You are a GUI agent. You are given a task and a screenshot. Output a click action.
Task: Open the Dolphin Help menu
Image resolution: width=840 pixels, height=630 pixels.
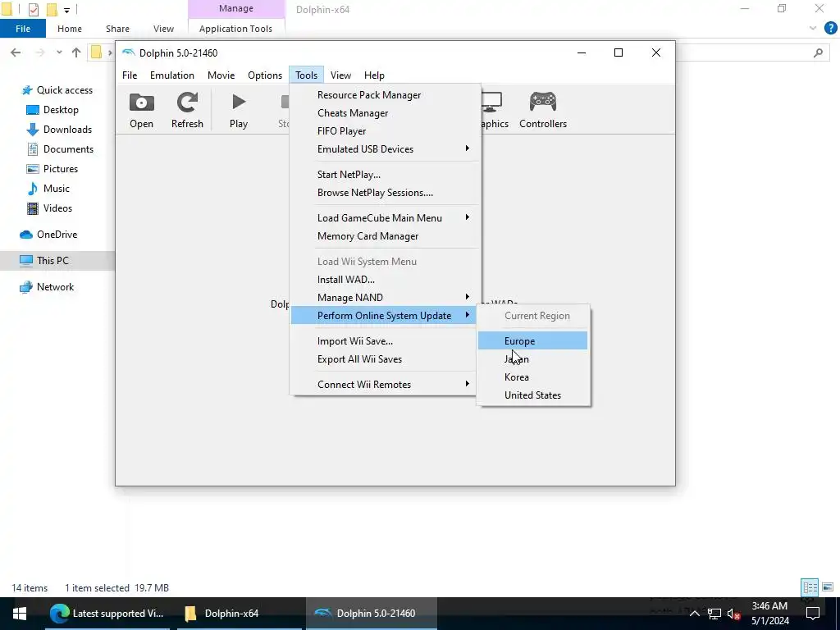click(x=374, y=75)
